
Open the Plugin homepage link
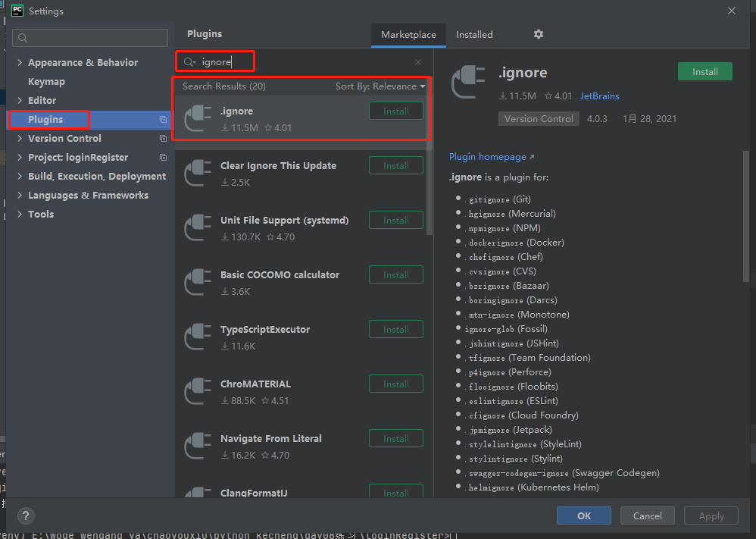pyautogui.click(x=487, y=157)
